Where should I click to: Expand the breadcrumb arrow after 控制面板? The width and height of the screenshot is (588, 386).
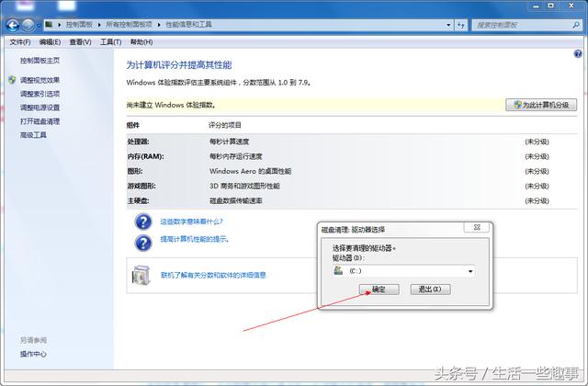click(99, 25)
